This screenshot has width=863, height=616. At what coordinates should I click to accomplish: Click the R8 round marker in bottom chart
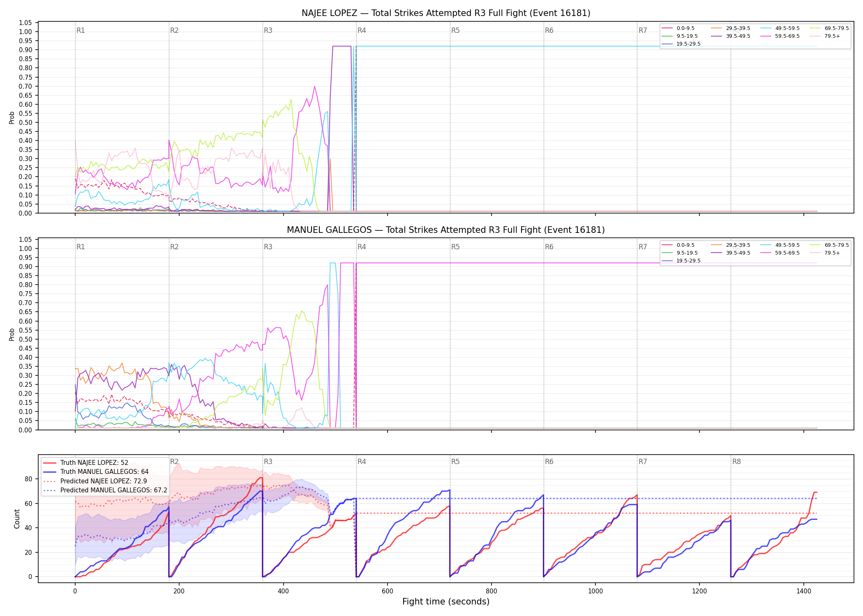click(x=736, y=462)
